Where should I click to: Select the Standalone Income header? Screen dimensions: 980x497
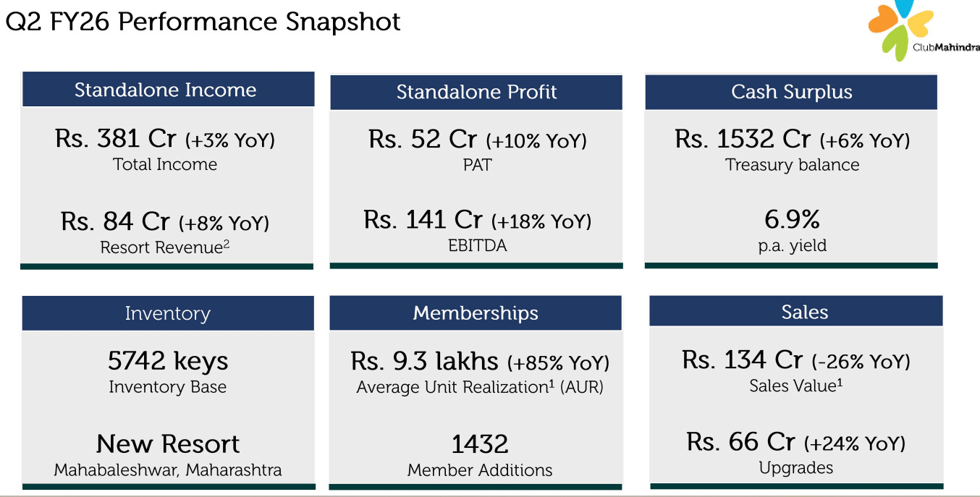[x=166, y=90]
